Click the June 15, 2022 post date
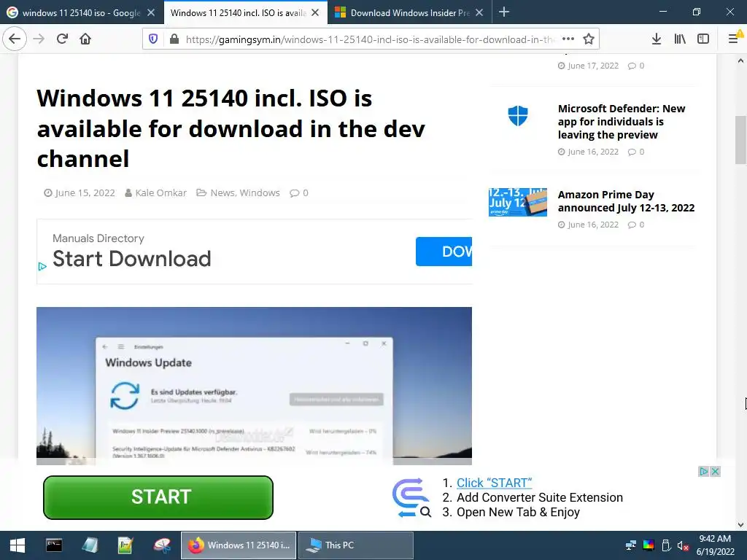The width and height of the screenshot is (747, 560). (x=85, y=192)
